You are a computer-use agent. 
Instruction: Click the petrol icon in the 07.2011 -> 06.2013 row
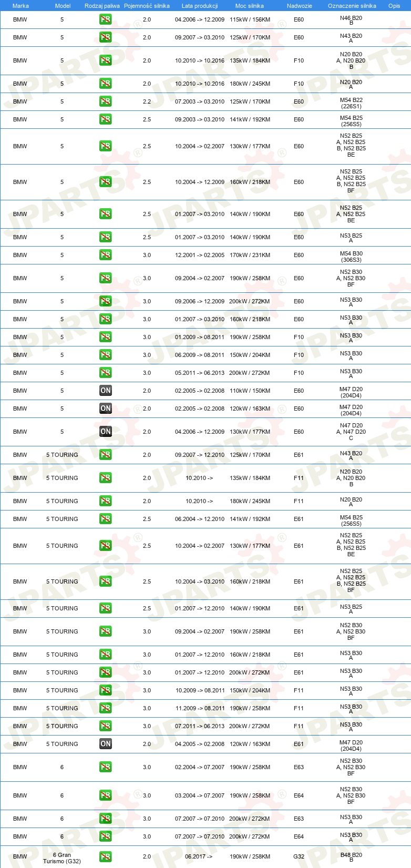pos(106,726)
